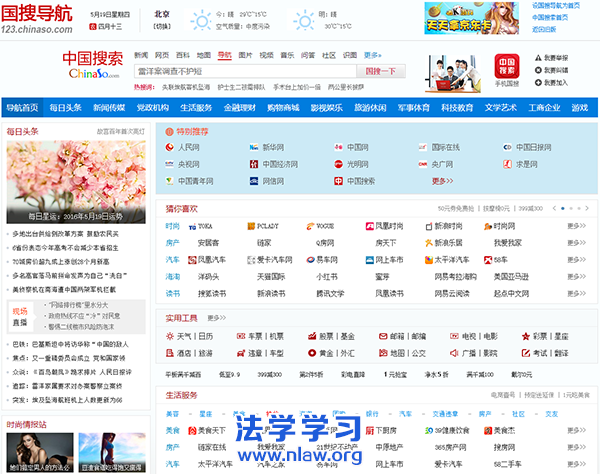
Task: Open the 返回旧版 link
Action: coord(544,29)
